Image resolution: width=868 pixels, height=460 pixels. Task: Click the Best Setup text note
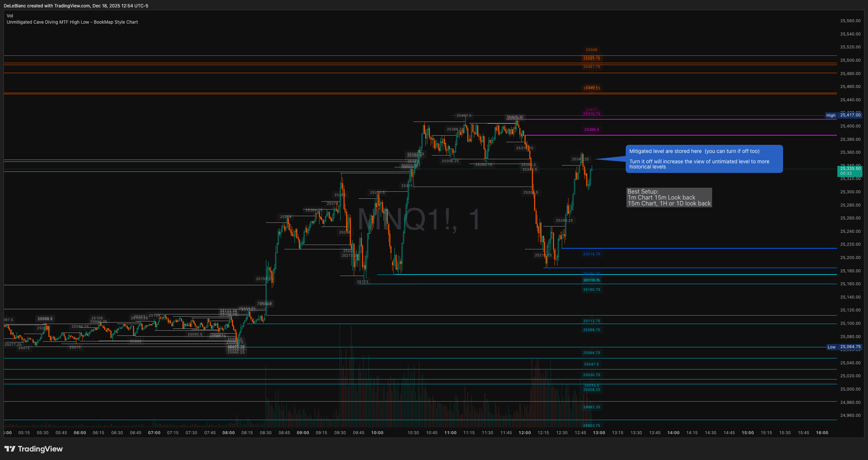pyautogui.click(x=669, y=198)
